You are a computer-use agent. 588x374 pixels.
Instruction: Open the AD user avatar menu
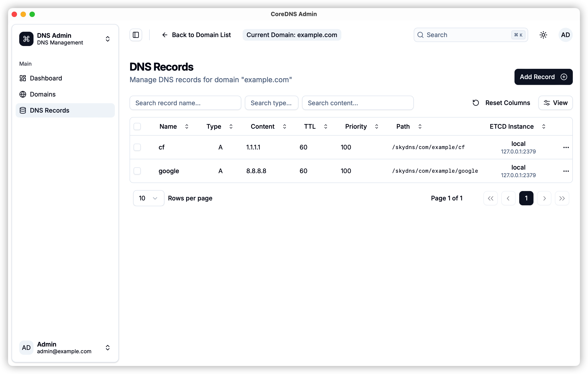pos(565,35)
